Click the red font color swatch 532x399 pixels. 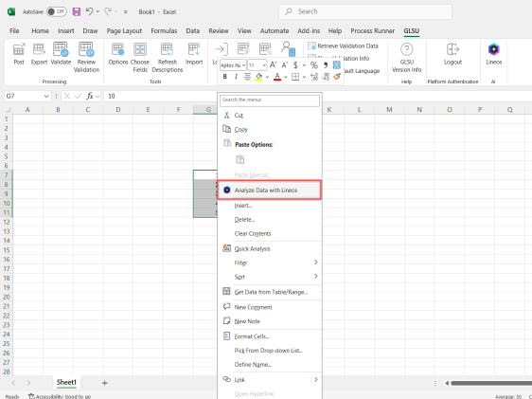[276, 77]
